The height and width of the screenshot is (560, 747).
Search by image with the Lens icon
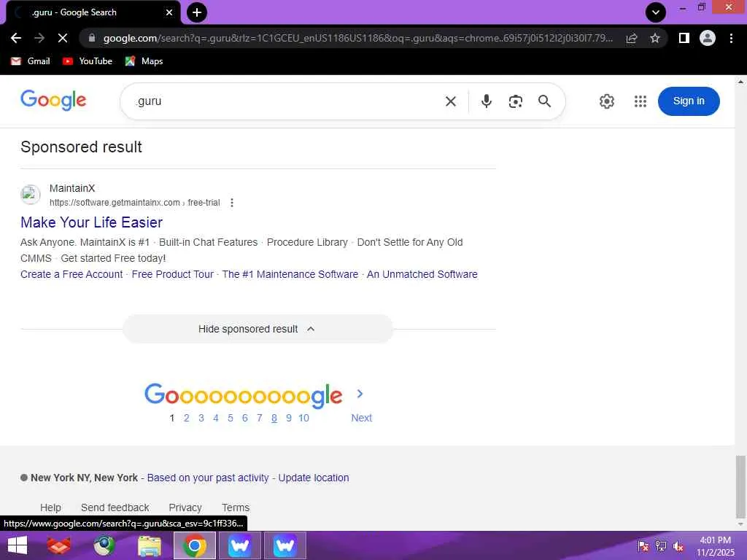pyautogui.click(x=516, y=101)
